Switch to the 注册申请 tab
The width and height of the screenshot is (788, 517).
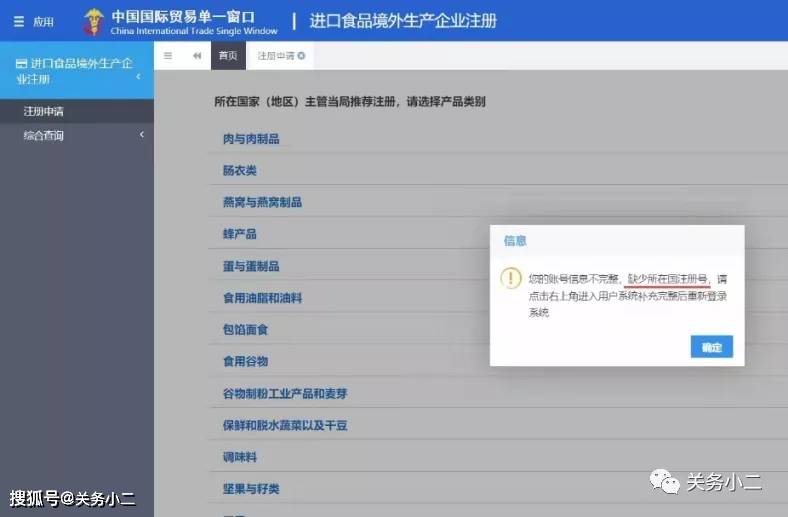pyautogui.click(x=275, y=56)
